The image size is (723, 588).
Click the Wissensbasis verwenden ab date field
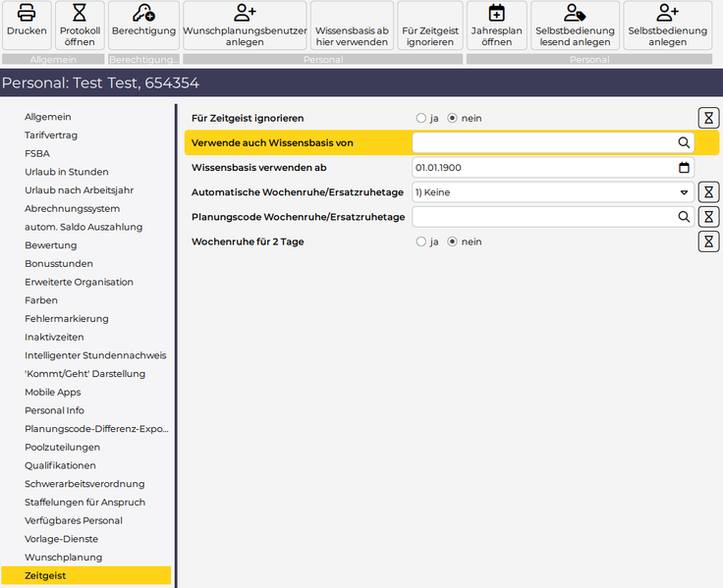540,168
